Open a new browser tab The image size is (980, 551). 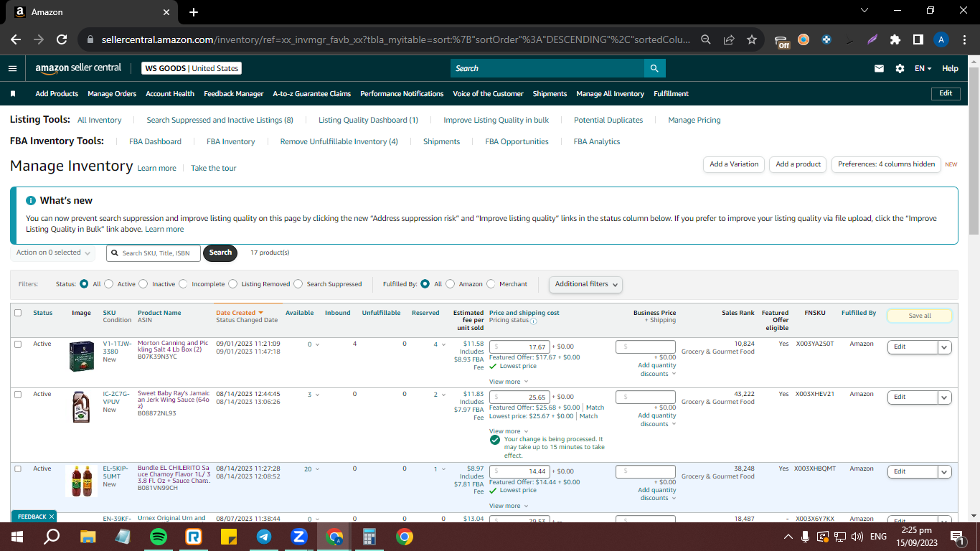194,12
